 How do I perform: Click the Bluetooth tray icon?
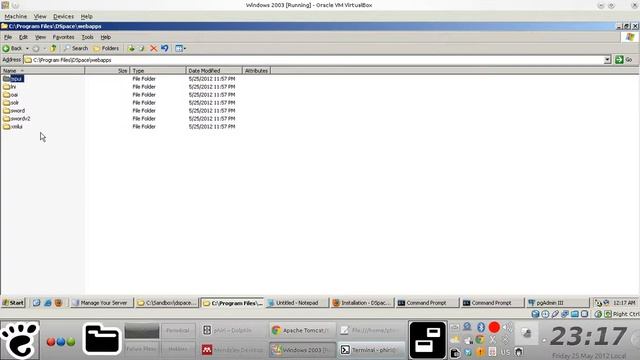pos(481,327)
